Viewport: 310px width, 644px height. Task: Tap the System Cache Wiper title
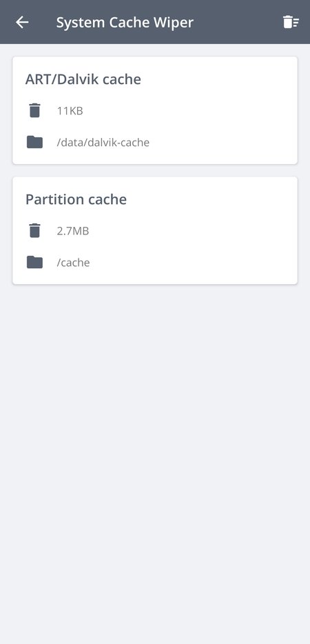pos(125,23)
